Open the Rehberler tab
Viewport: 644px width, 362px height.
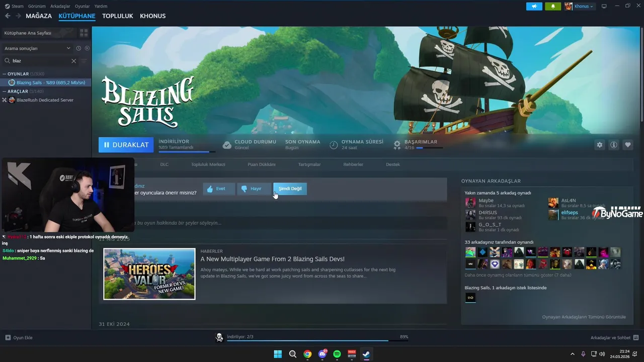click(x=353, y=164)
